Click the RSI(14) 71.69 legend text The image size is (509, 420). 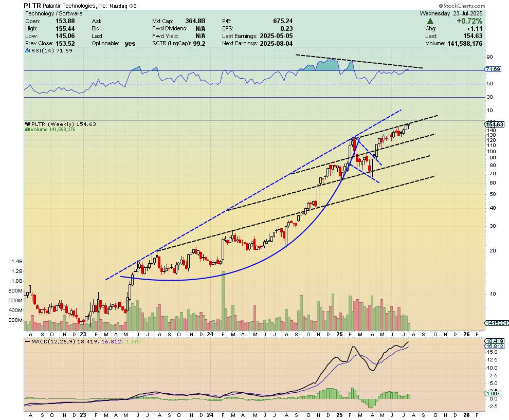click(x=51, y=50)
